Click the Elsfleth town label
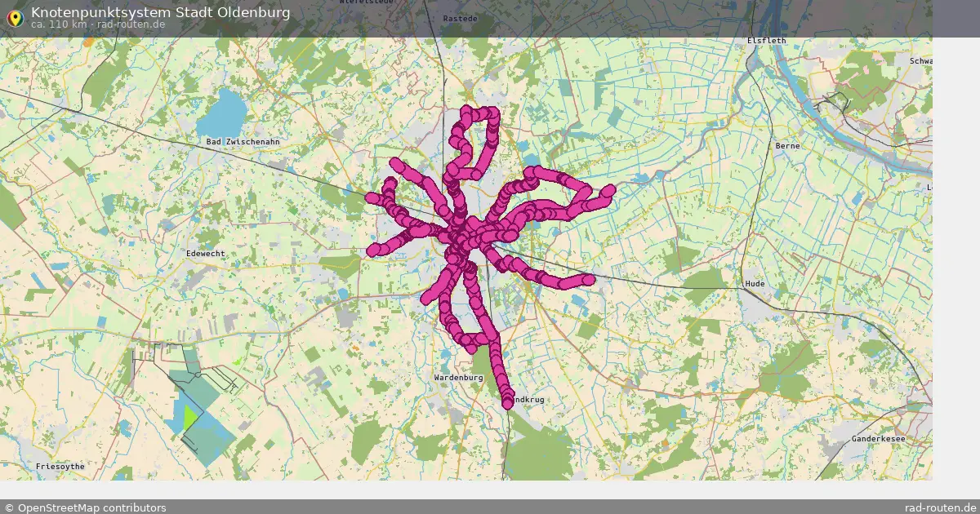Viewport: 980px width, 514px height. 767,41
